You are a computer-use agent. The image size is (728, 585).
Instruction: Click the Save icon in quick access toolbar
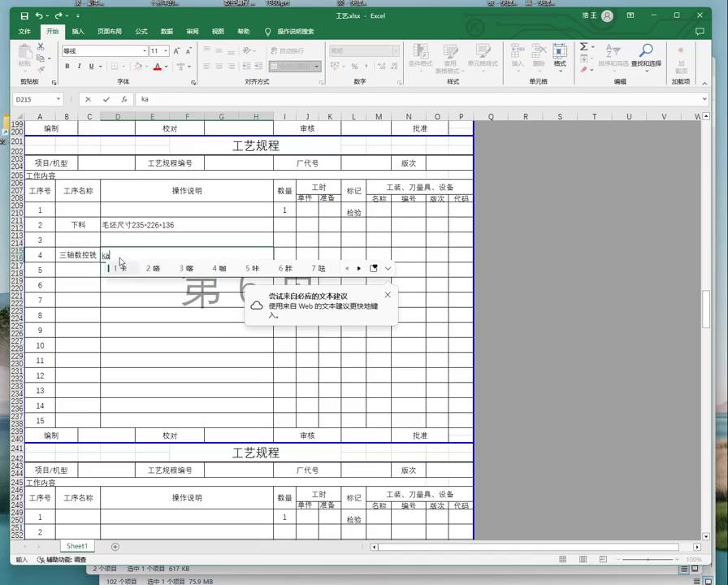click(24, 15)
